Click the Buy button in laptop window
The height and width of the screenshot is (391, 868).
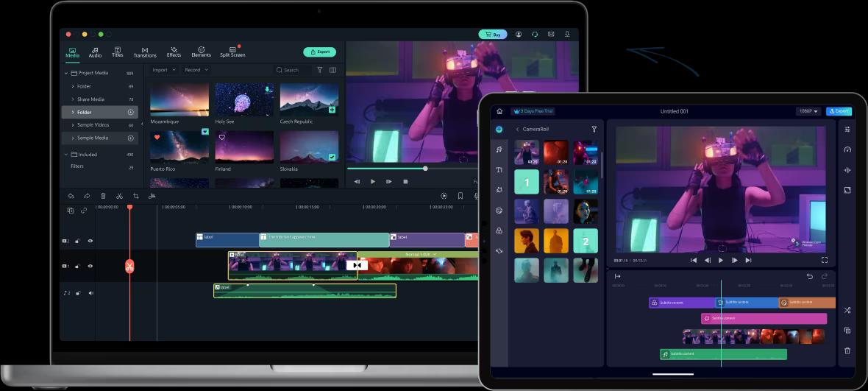[x=493, y=35]
